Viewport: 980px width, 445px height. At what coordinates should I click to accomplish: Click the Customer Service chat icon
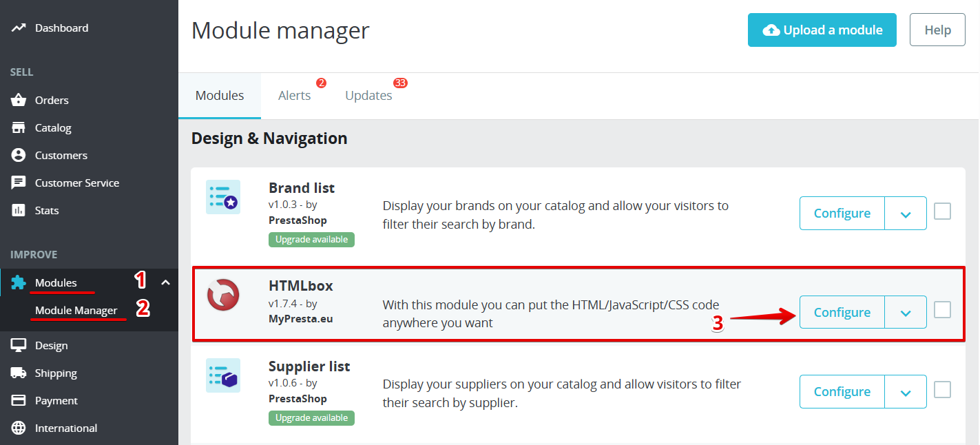pos(19,183)
